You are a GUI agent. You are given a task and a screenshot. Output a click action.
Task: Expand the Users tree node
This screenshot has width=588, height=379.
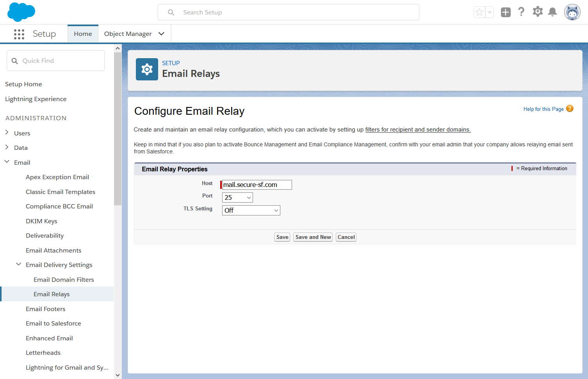pyautogui.click(x=7, y=133)
